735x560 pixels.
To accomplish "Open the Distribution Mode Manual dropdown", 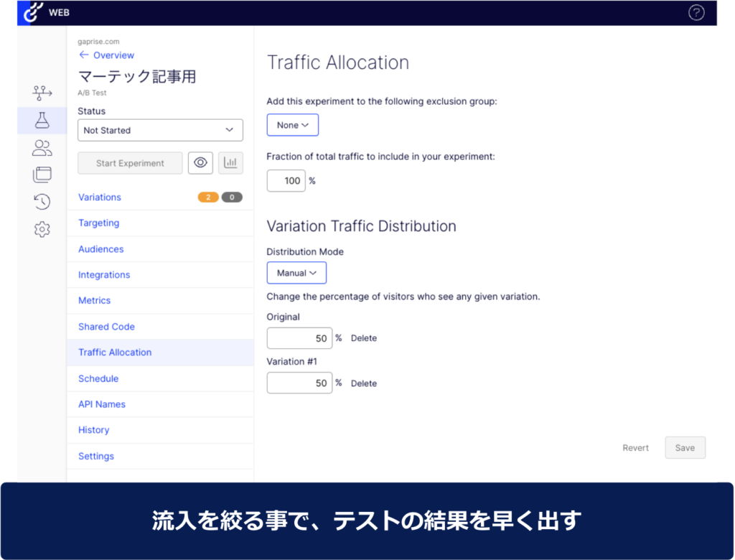I will coord(296,273).
